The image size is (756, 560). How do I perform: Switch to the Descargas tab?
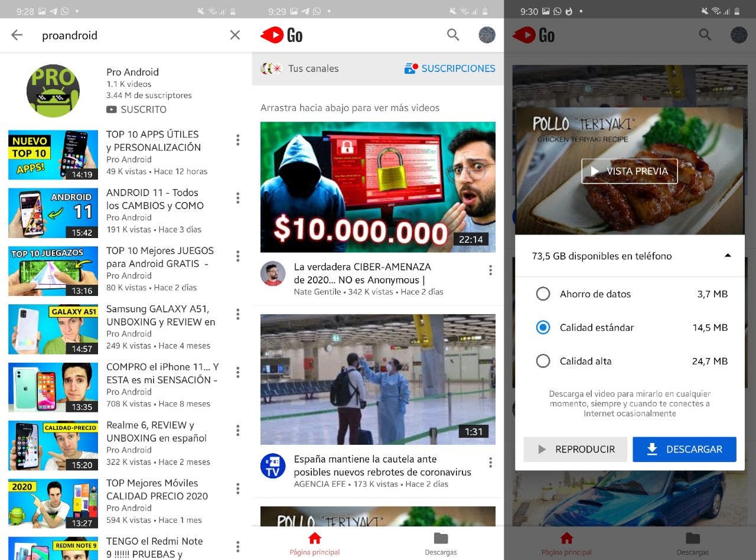441,543
